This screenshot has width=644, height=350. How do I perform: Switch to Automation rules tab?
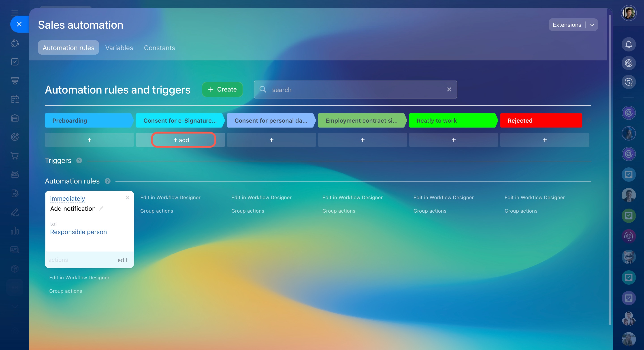pos(68,47)
